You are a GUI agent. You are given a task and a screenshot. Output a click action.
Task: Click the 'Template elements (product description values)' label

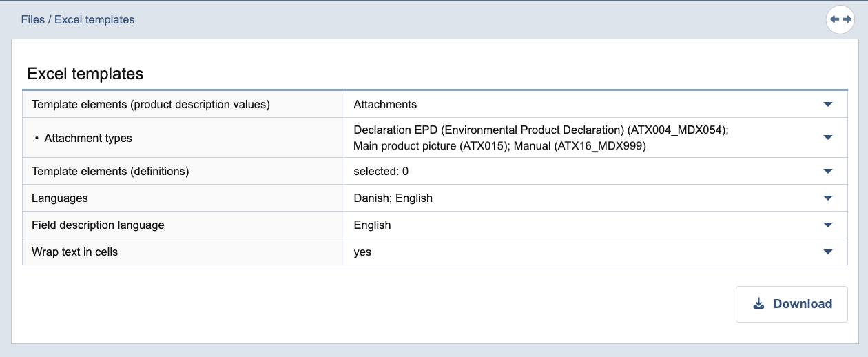point(151,105)
